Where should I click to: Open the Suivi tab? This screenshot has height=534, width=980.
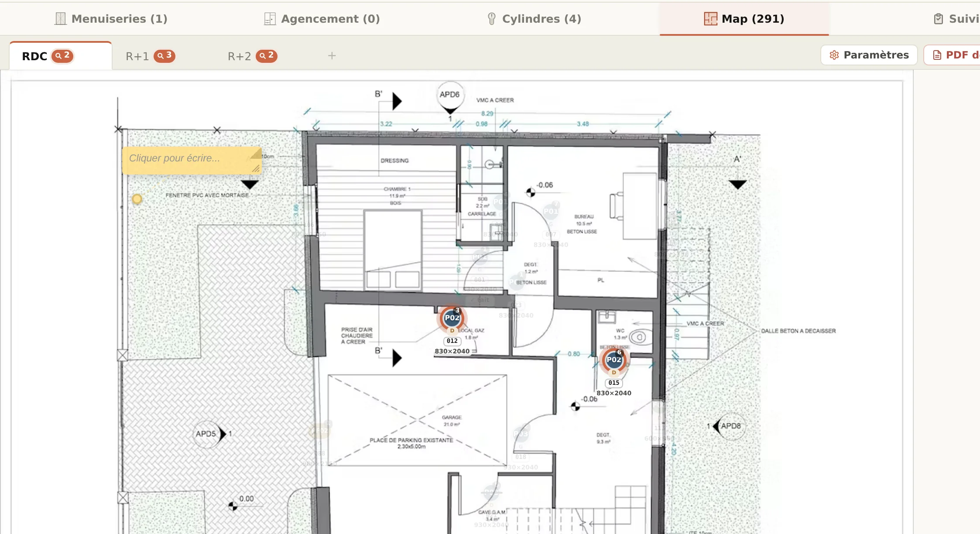[956, 19]
